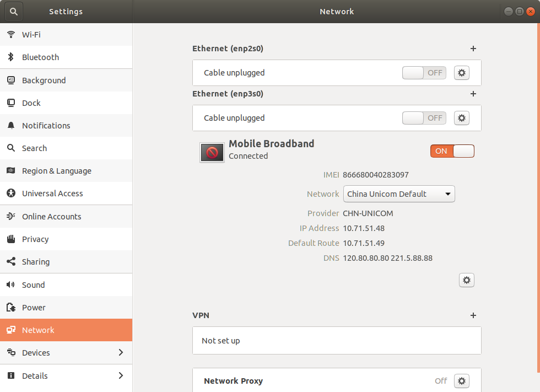This screenshot has width=540, height=392.
Task: Open Online Accounts panel
Action: (x=66, y=216)
